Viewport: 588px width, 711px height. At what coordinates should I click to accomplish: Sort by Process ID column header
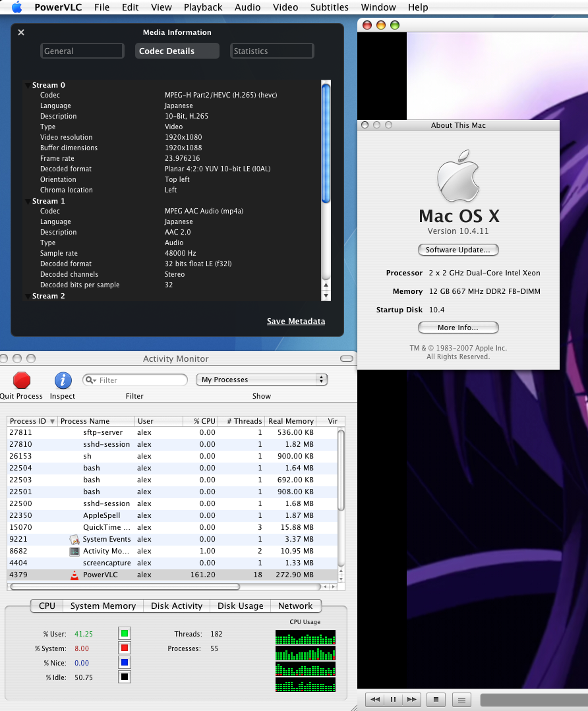32,421
